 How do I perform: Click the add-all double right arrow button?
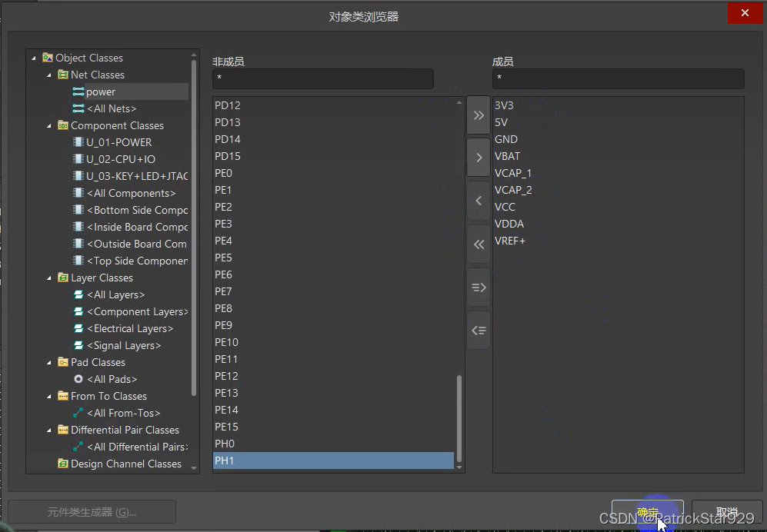(x=479, y=115)
